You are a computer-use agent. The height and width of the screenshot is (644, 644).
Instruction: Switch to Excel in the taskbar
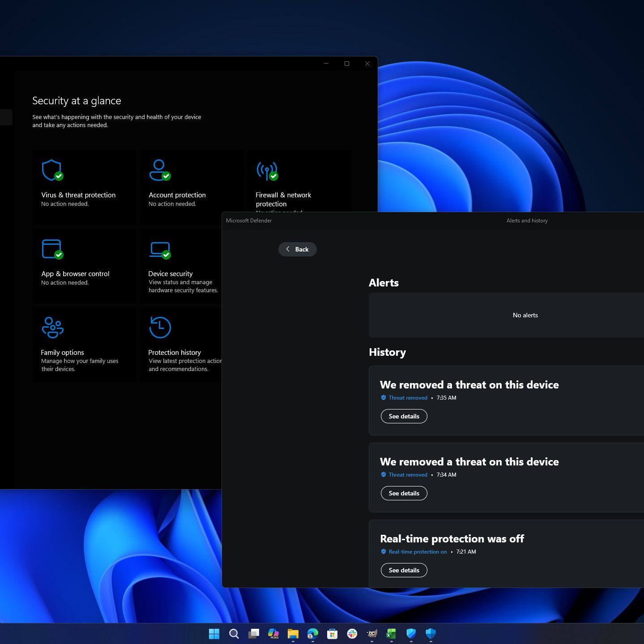392,633
